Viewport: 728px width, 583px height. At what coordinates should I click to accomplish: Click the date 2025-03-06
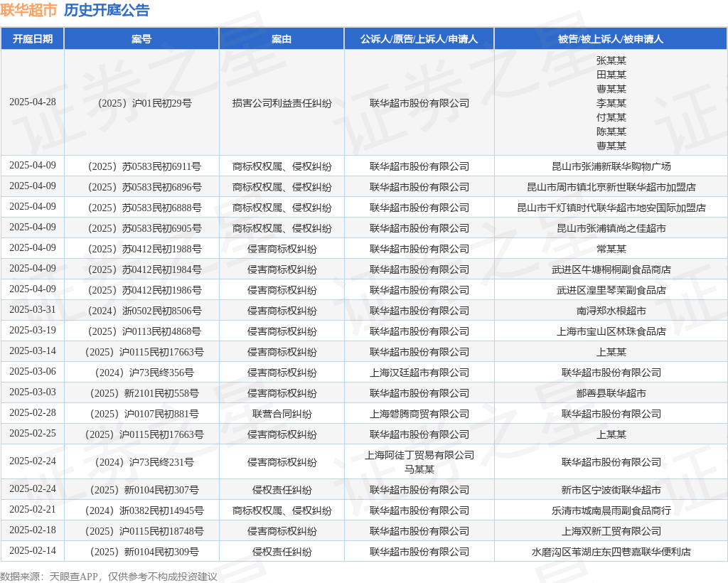point(33,371)
